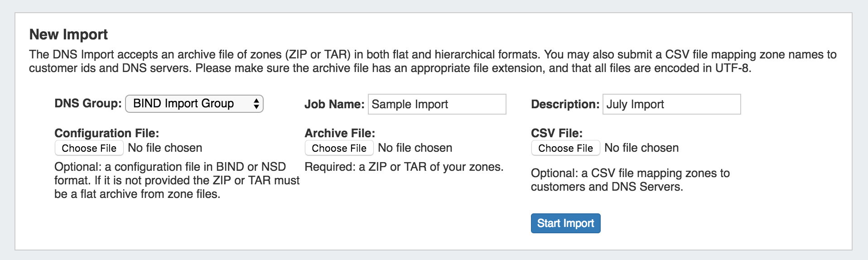Choose a file for Configuration File
The width and height of the screenshot is (868, 260).
pos(89,148)
